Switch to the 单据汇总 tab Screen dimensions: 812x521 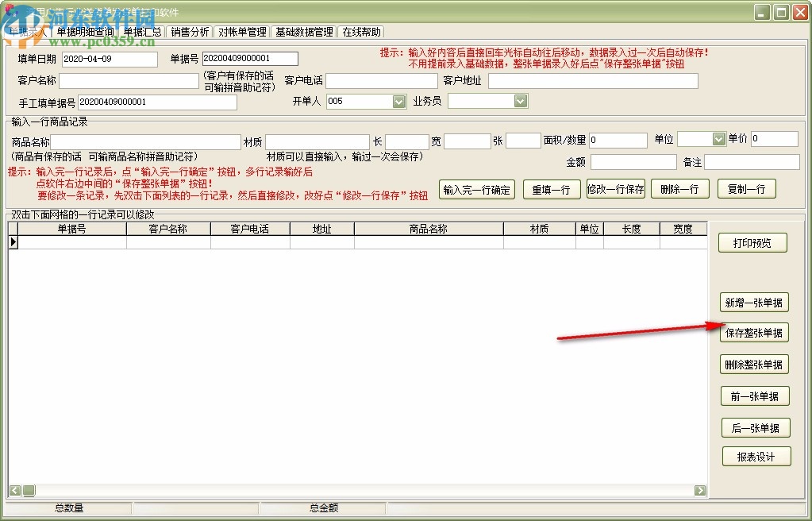pos(142,32)
